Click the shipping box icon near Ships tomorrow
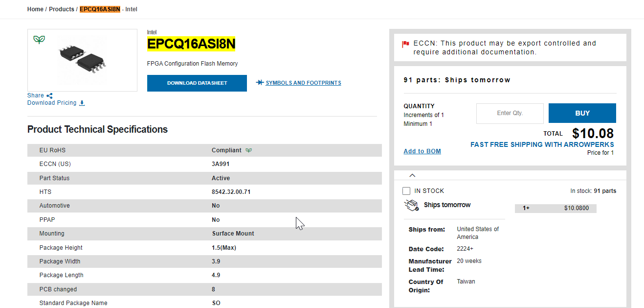Screen dimensions: 644x308 [x=411, y=206]
